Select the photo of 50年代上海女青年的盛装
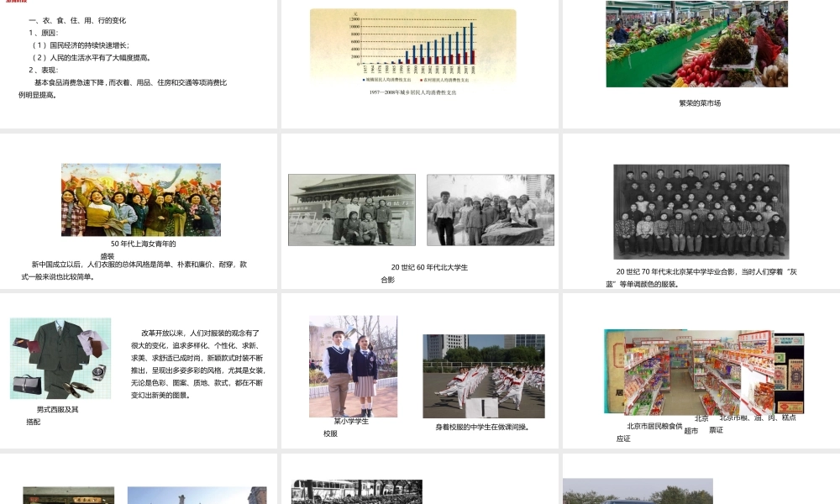 click(x=141, y=200)
